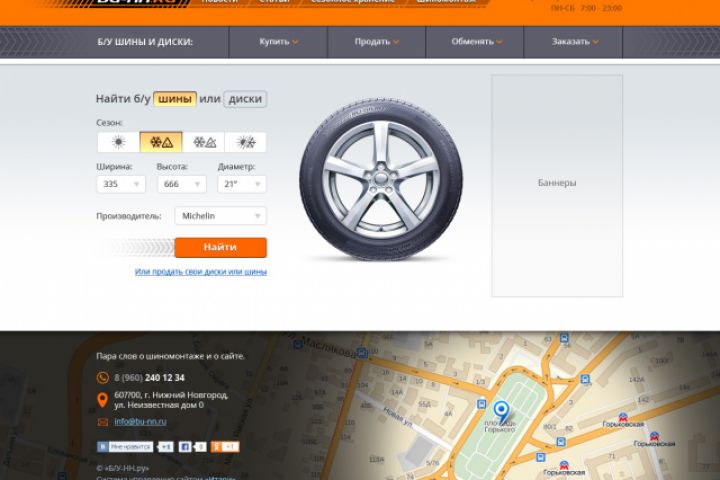Viewport: 720px width, 480px height.
Task: Select the third season icon (crossed snowflake)
Action: 203,142
